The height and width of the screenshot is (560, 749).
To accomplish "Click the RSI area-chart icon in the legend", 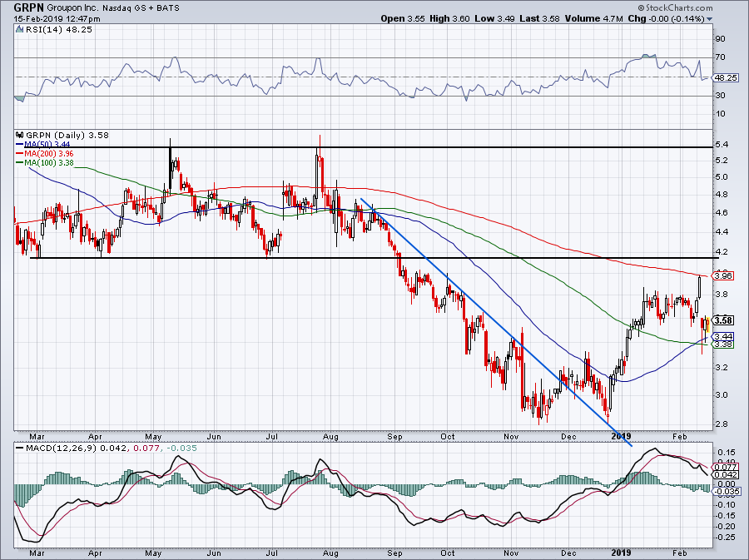I will (x=19, y=29).
